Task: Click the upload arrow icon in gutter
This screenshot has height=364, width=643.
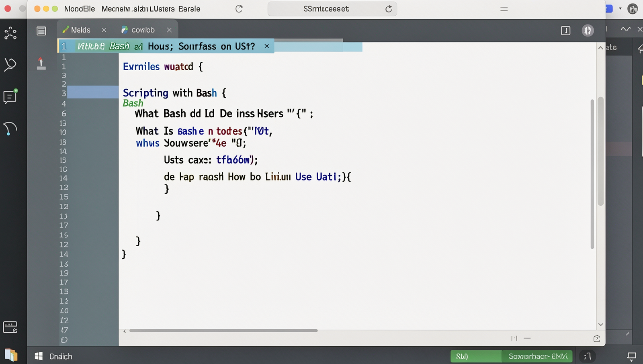Action: pyautogui.click(x=41, y=63)
